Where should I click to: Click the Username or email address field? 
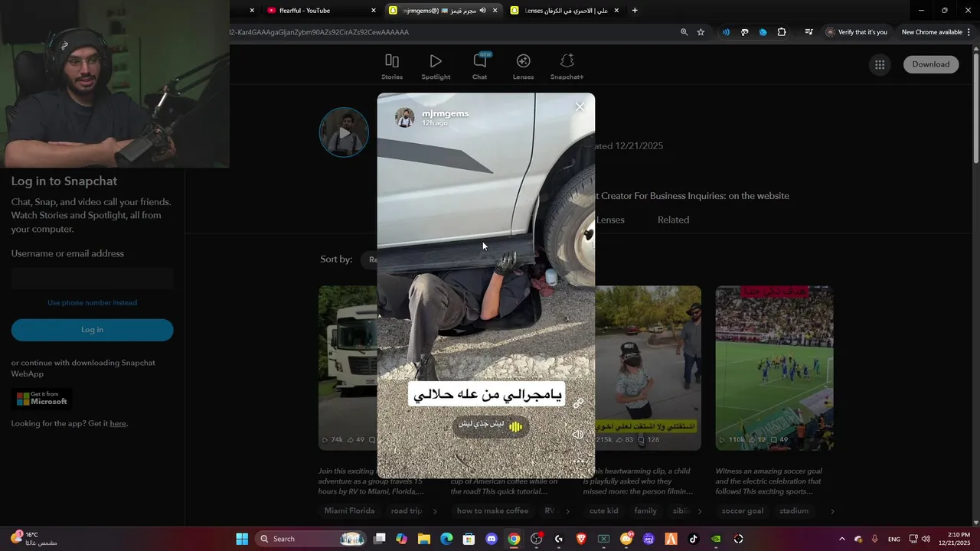(92, 278)
